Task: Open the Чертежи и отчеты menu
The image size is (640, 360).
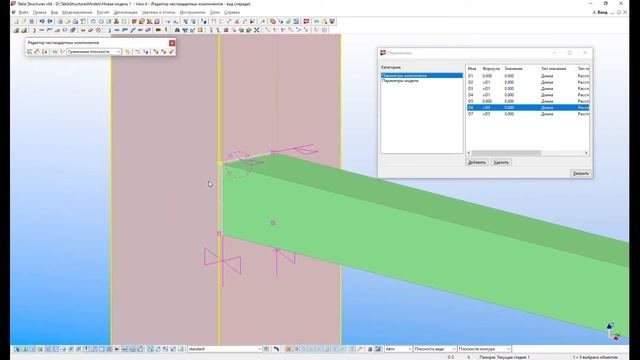Action: tap(159, 12)
